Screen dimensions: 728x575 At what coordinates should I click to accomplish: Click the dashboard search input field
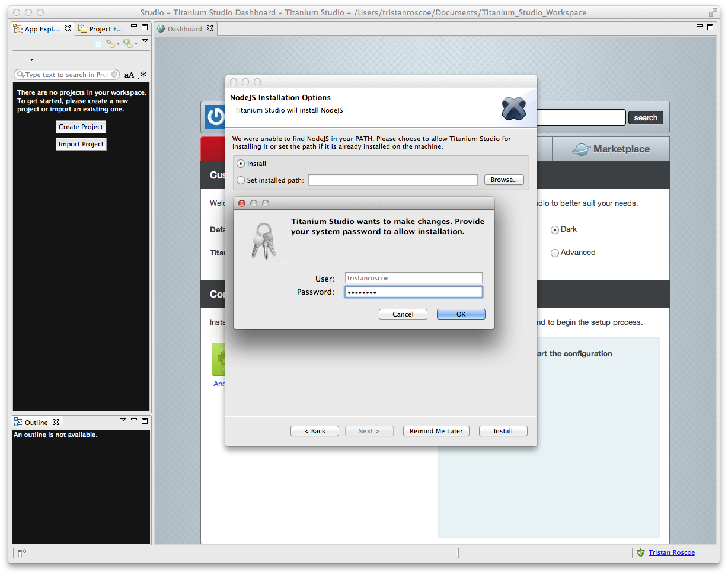click(581, 117)
